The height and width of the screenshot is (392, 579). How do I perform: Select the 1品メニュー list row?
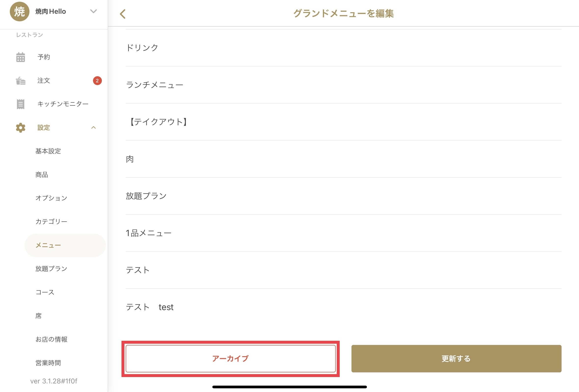click(343, 233)
